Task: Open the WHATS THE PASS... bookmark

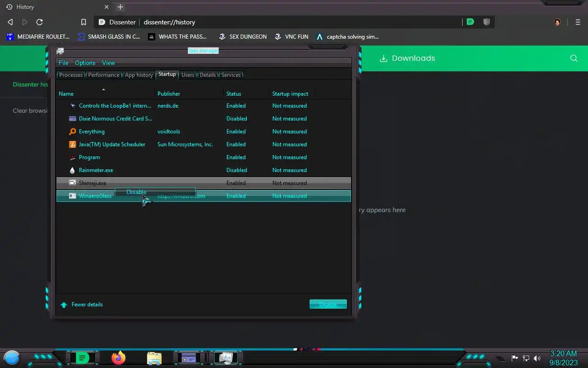Action: click(x=177, y=37)
